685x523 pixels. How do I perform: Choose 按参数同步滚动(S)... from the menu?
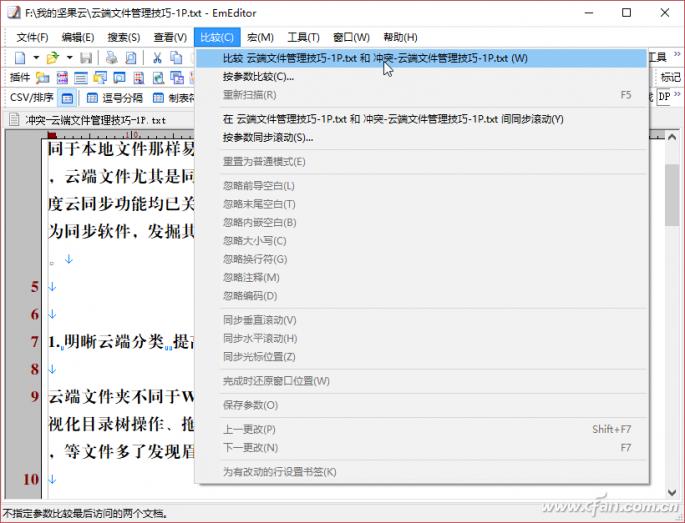[267, 137]
